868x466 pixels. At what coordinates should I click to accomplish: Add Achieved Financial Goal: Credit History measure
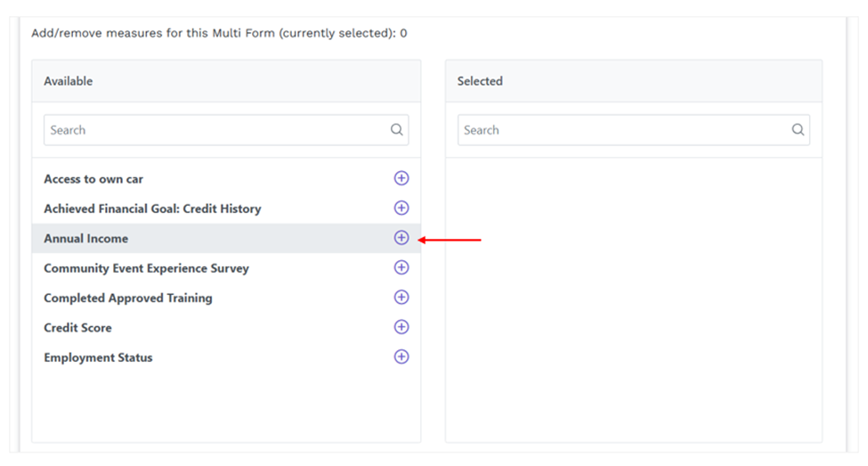402,208
